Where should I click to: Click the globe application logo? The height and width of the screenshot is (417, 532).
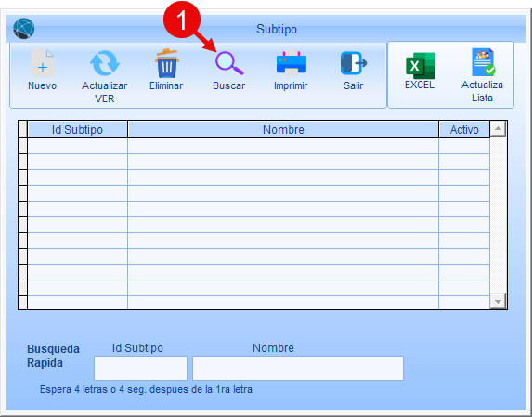pyautogui.click(x=24, y=29)
